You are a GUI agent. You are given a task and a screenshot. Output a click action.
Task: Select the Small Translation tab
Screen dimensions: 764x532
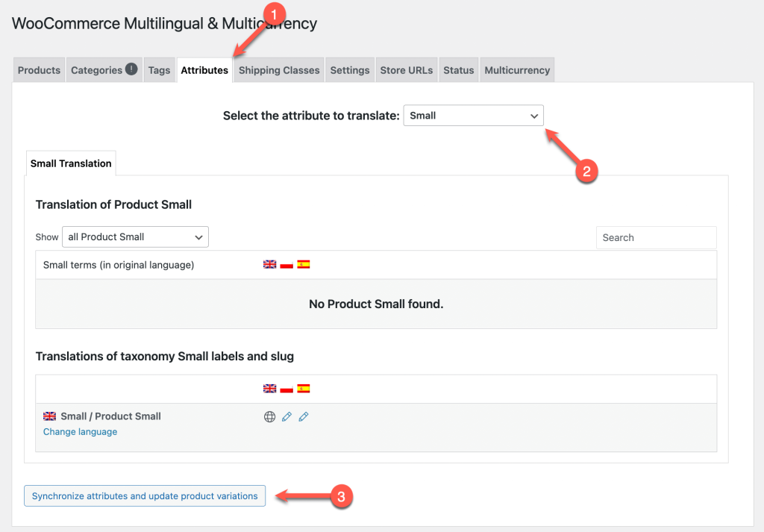[x=71, y=163]
